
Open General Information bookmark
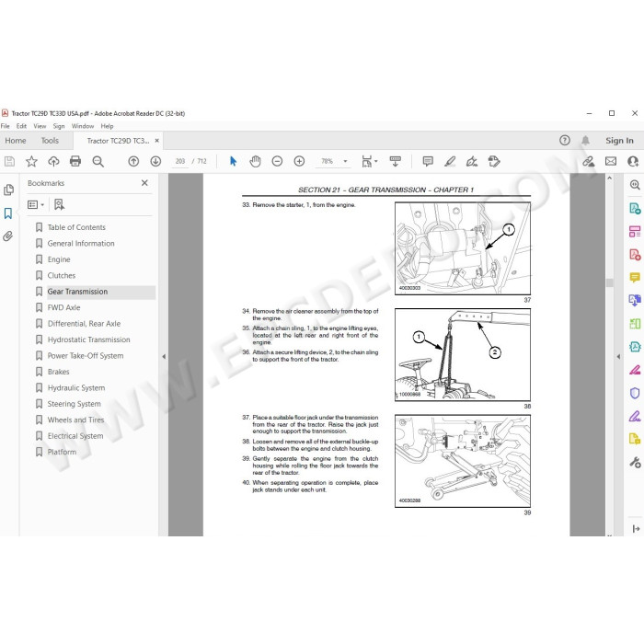81,243
